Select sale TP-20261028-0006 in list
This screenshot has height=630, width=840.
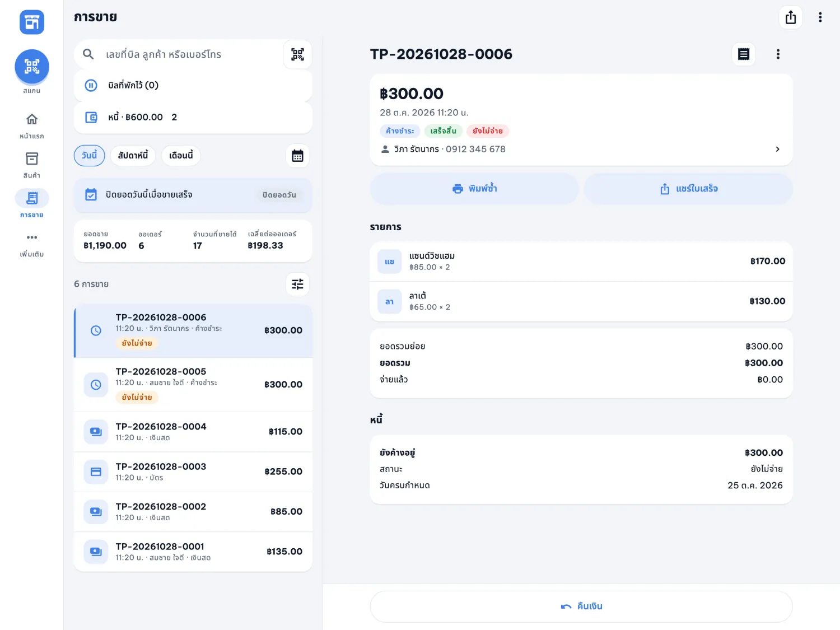pos(193,331)
